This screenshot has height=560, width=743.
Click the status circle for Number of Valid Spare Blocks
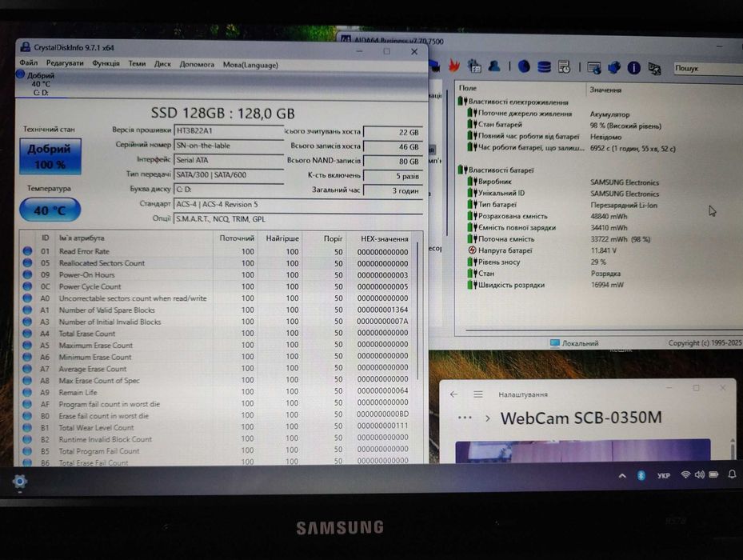pos(27,310)
